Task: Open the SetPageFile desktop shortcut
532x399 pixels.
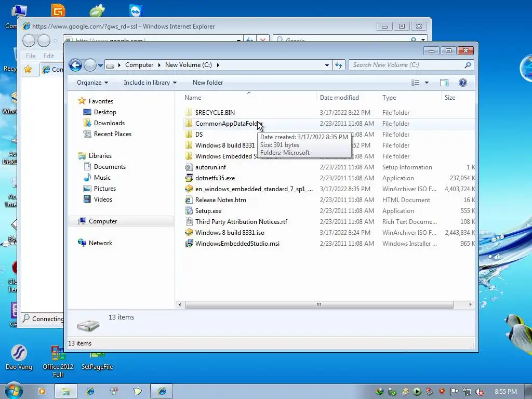Action: pyautogui.click(x=97, y=361)
